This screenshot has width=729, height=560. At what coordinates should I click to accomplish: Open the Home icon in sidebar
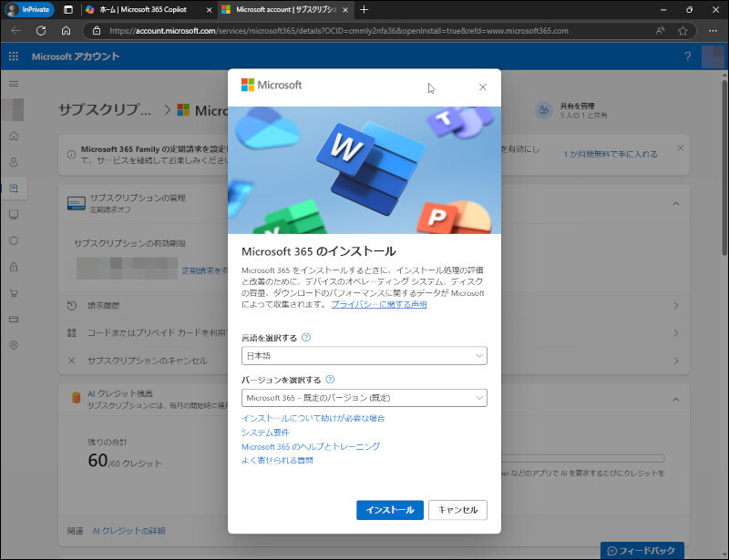click(14, 136)
